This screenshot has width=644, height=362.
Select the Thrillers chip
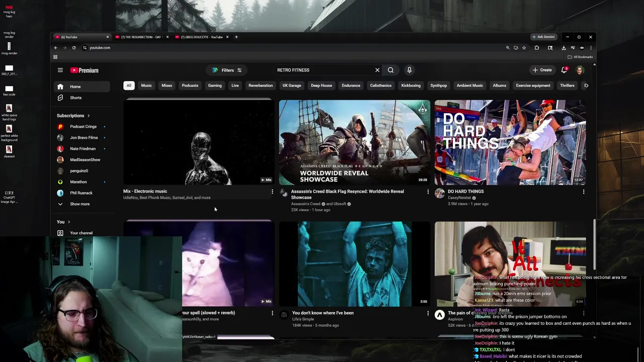568,85
